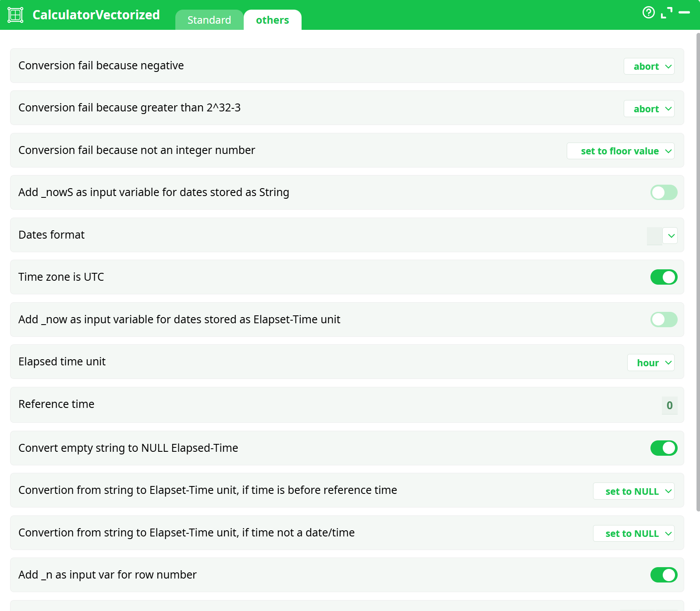Image resolution: width=700 pixels, height=611 pixels.
Task: Enable the Add _nowS input variable toggle
Action: [664, 193]
